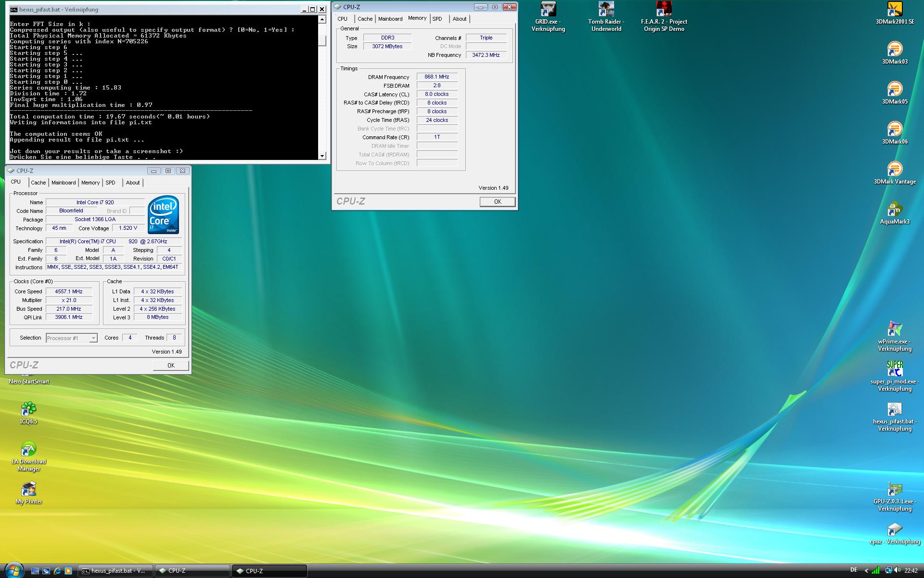
Task: Launch 3DMark Vantage icon
Action: tap(895, 173)
